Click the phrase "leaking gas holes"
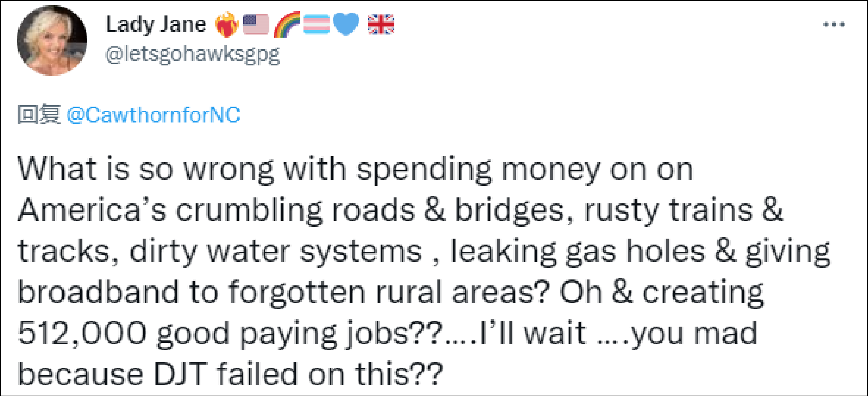This screenshot has width=868, height=396. (x=578, y=251)
